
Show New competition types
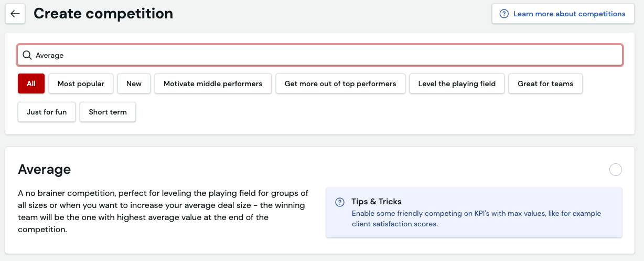coord(134,83)
